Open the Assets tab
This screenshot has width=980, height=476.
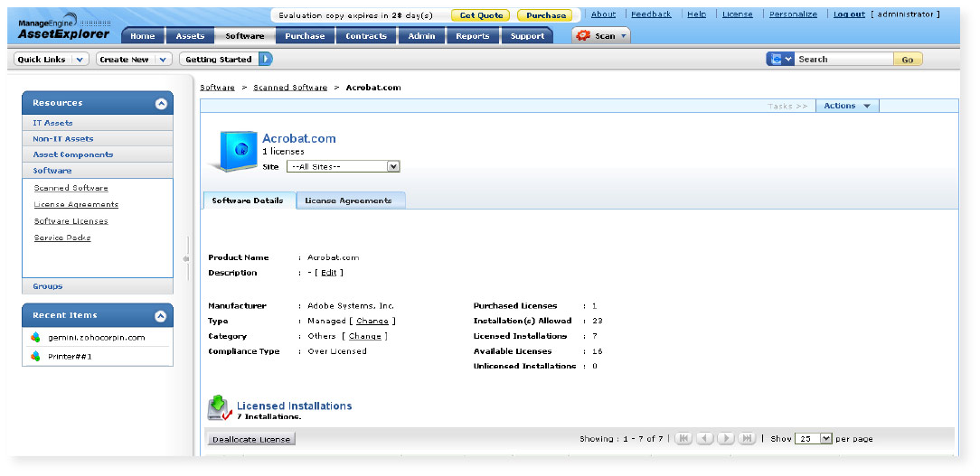(190, 36)
